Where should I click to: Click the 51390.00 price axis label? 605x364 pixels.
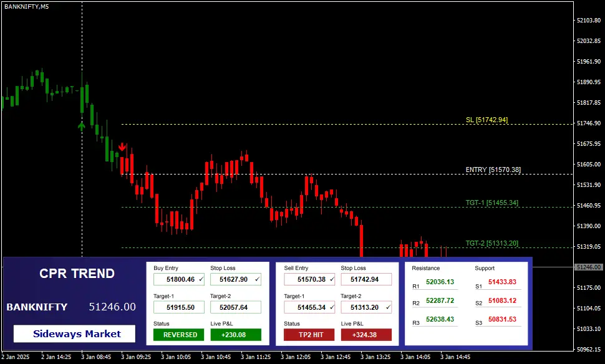point(589,226)
